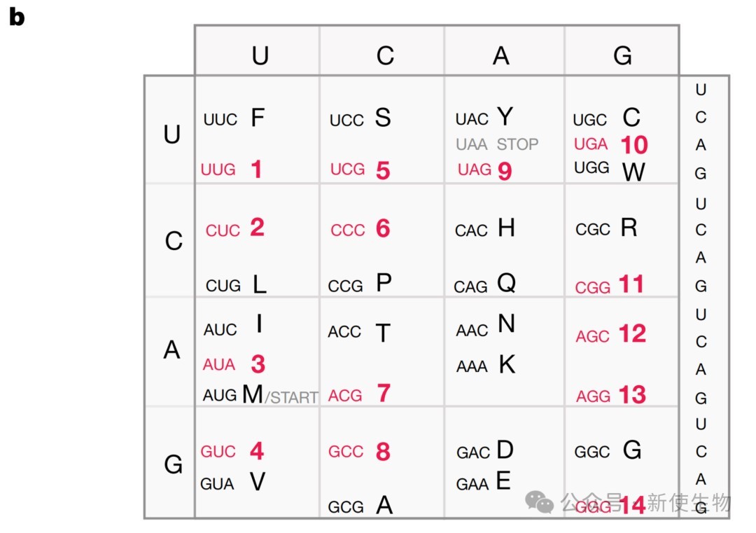This screenshot has height=533, width=756.
Task: Click the bold panel label b
Action: [17, 17]
